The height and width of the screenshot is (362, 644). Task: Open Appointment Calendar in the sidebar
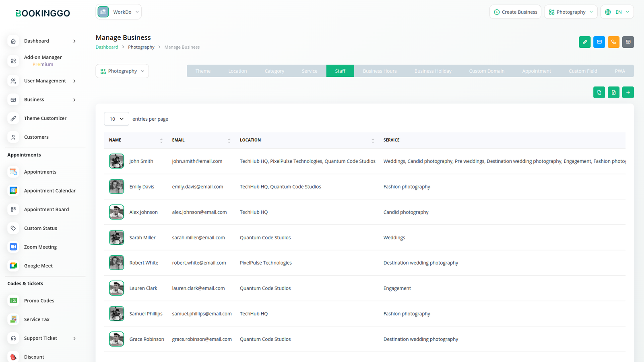pos(50,191)
